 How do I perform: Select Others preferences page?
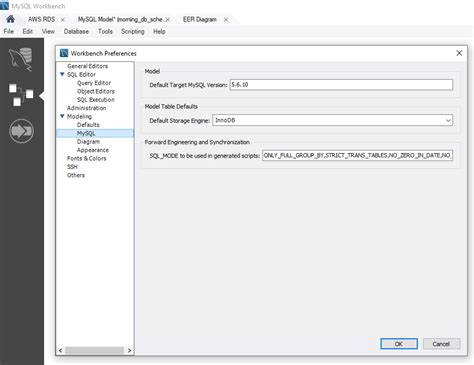coord(76,175)
